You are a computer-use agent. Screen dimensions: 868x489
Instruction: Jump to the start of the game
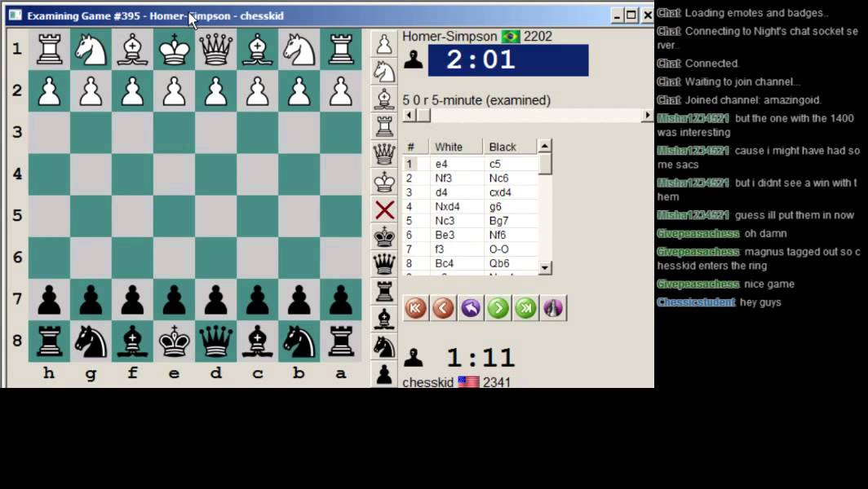tap(416, 308)
